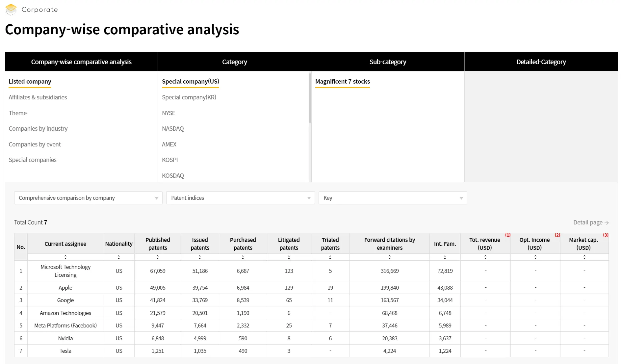
Task: Open Comprehensive comparison by company dropdown
Action: 88,198
